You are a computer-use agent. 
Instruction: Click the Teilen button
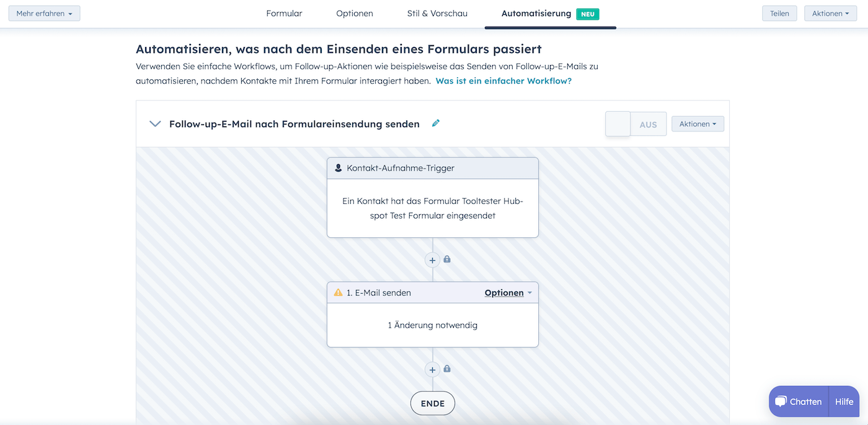pos(779,13)
